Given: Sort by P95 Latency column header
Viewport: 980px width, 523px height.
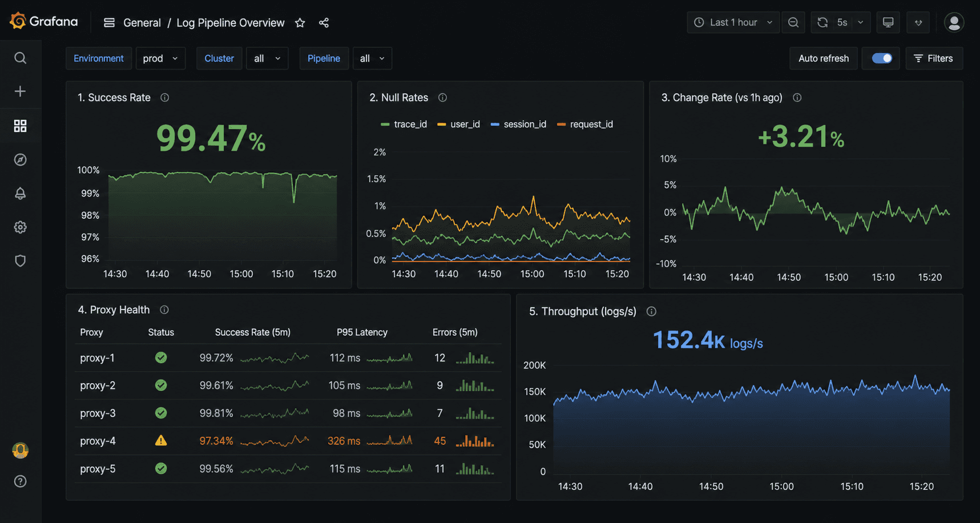Looking at the screenshot, I should 362,332.
